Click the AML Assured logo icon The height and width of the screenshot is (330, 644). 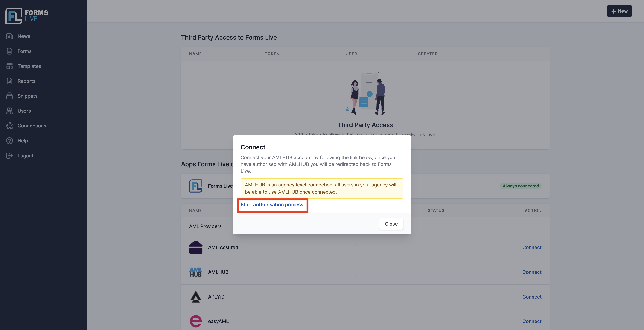195,247
